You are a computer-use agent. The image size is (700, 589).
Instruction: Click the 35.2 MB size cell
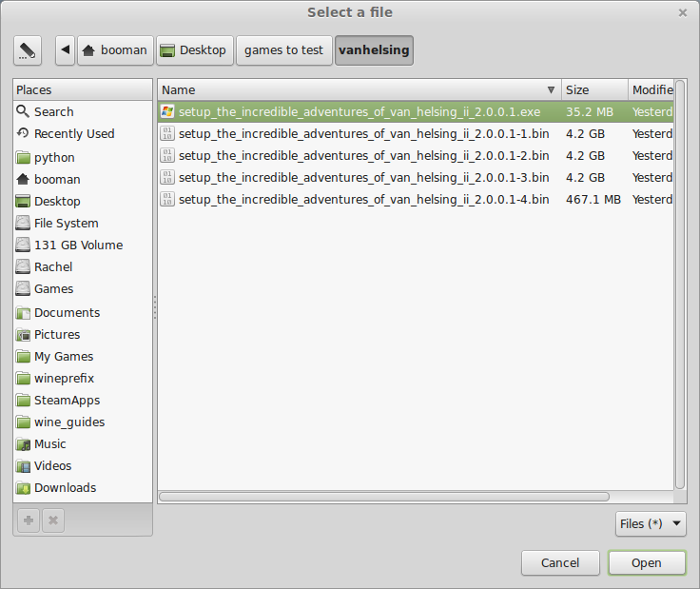(x=589, y=112)
